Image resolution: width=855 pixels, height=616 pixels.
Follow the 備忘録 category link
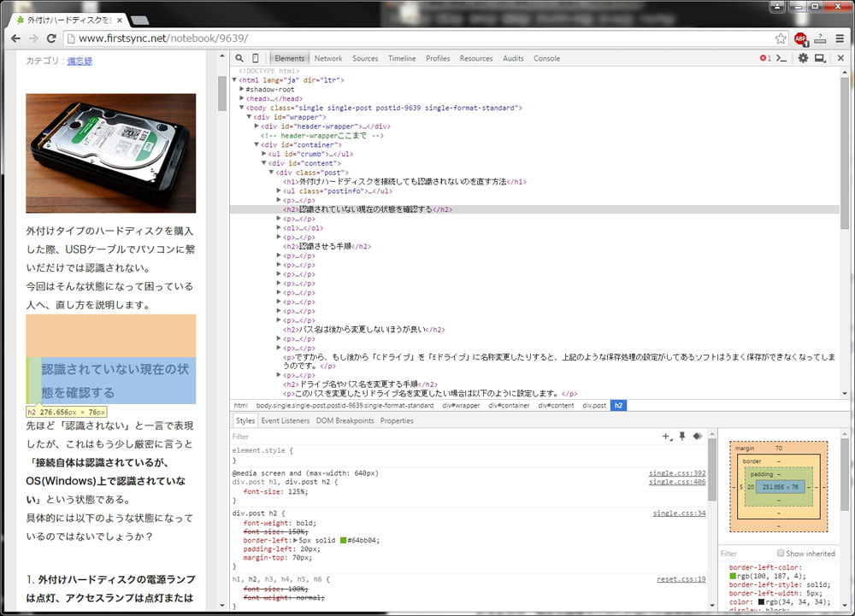(80, 61)
